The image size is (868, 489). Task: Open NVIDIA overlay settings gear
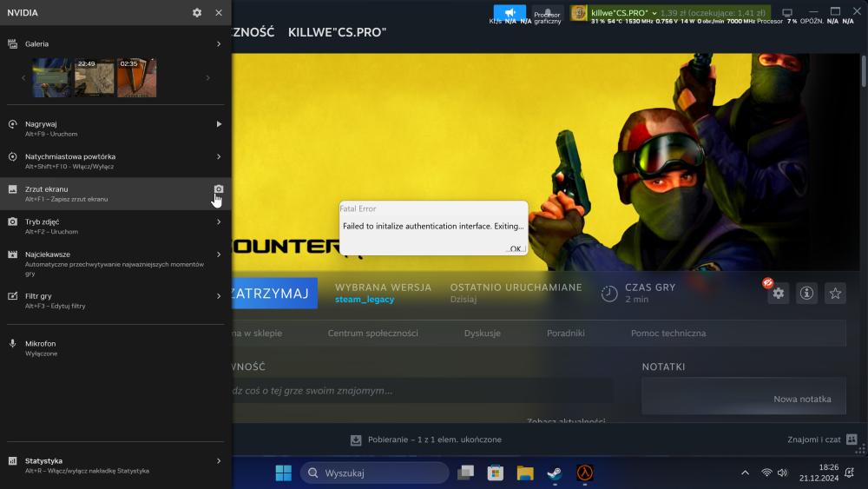click(197, 12)
